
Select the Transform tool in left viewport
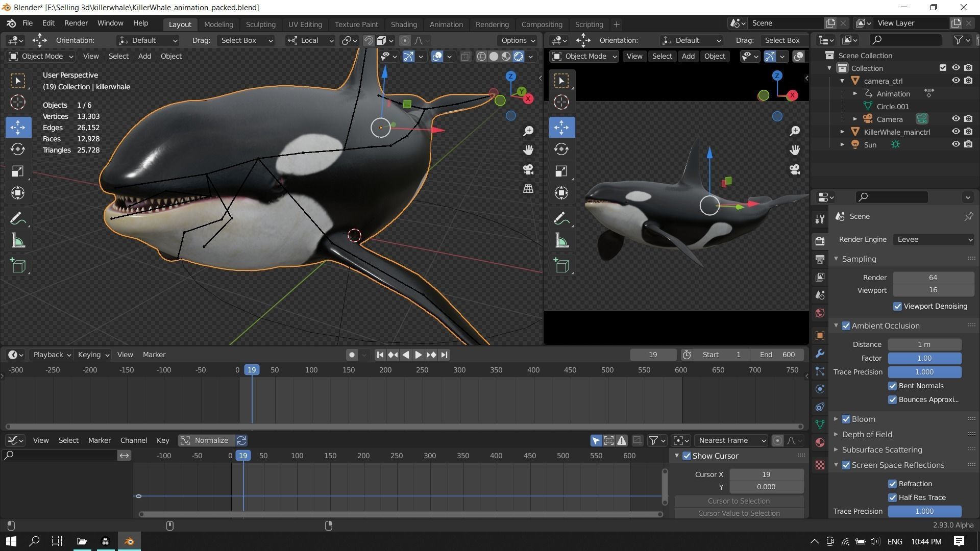click(x=18, y=193)
